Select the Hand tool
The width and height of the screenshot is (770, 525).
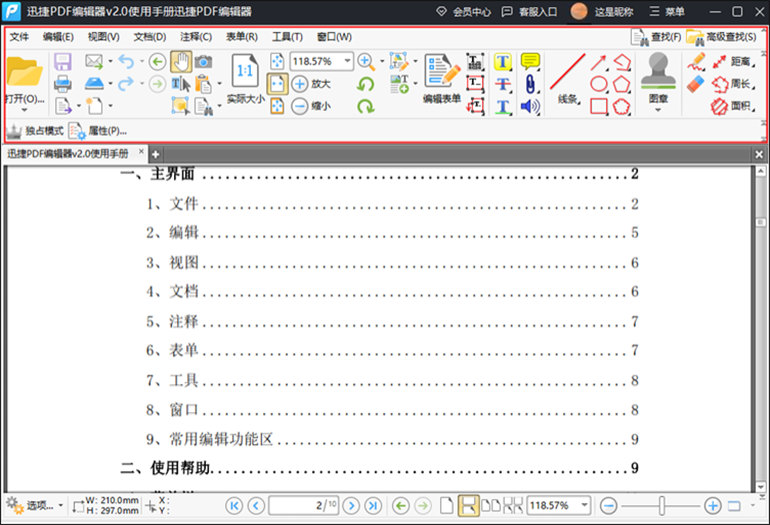[x=181, y=62]
